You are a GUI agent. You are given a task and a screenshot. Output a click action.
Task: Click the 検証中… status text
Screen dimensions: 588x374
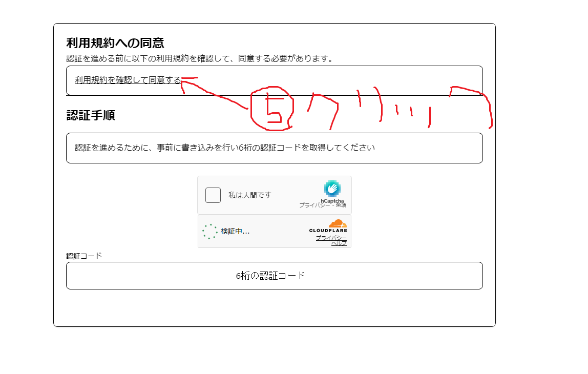[x=235, y=232]
